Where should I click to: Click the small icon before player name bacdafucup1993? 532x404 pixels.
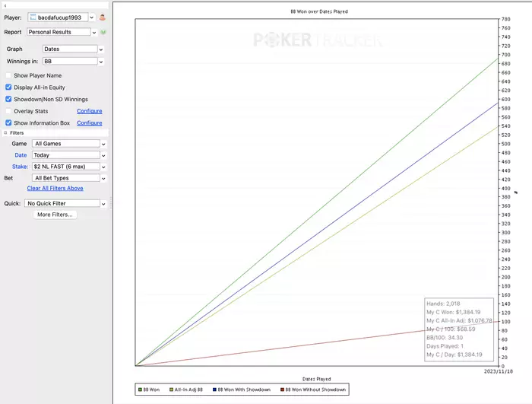(x=33, y=17)
